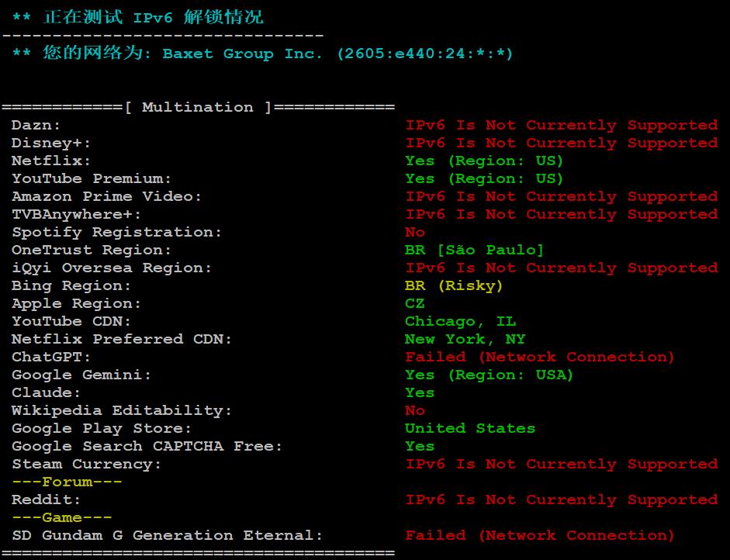Click Reddit IPv6 unsupported result
Viewport: 730px width, 560px height.
(x=562, y=500)
